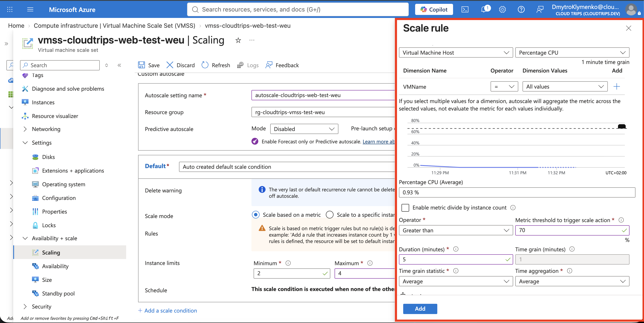Go to Home breadcrumb
The image size is (644, 323).
(x=16, y=26)
